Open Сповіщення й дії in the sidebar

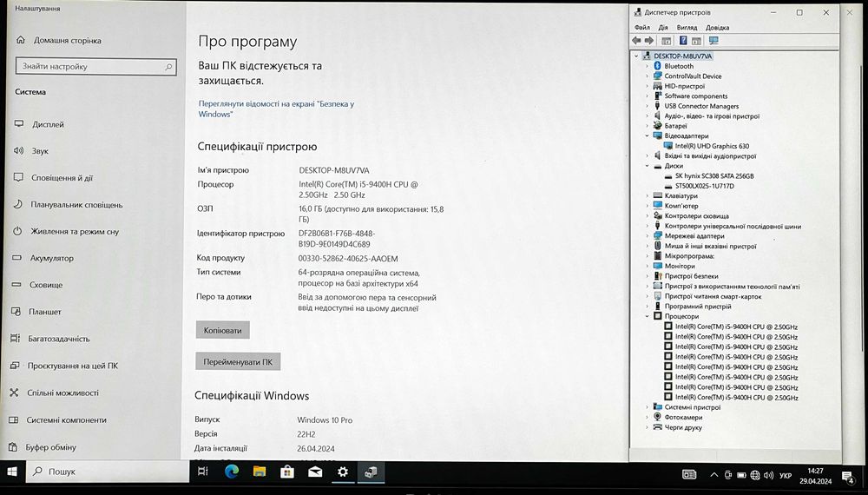[62, 178]
